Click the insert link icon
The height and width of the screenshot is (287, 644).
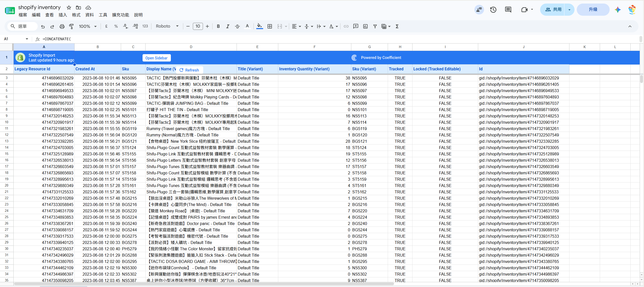pyautogui.click(x=346, y=26)
